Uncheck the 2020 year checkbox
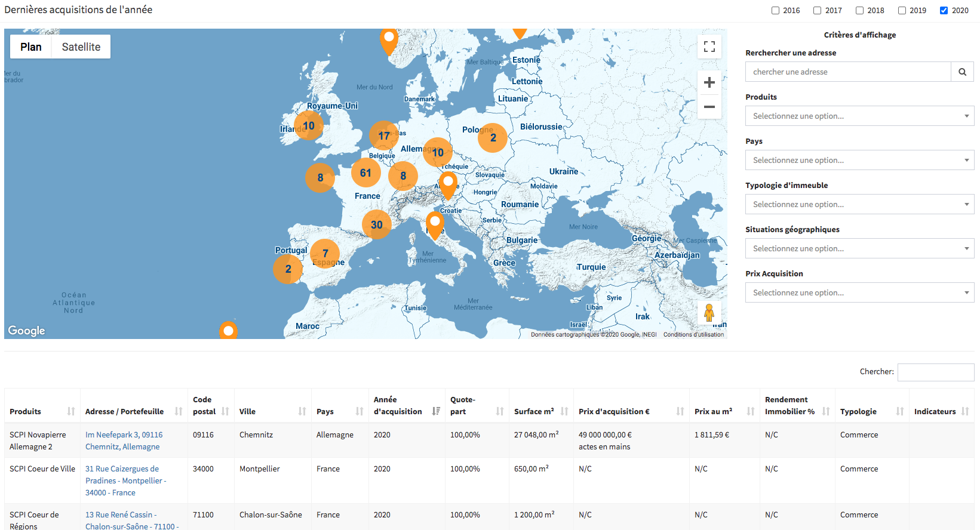 [944, 10]
